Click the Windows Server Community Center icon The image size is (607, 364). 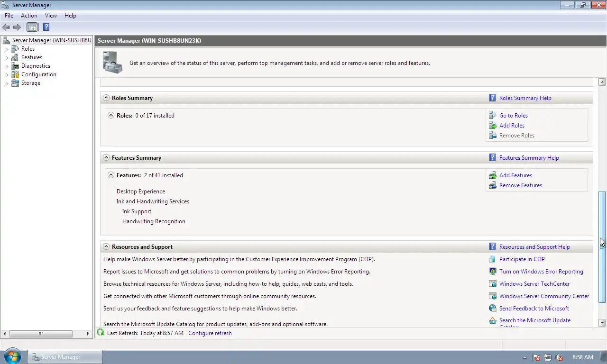pyautogui.click(x=493, y=296)
